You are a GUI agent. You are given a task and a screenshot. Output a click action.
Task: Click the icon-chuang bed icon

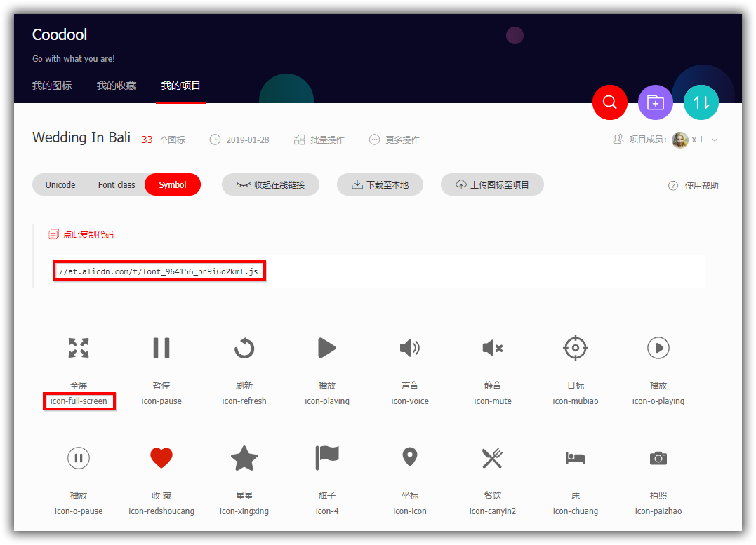coord(575,458)
